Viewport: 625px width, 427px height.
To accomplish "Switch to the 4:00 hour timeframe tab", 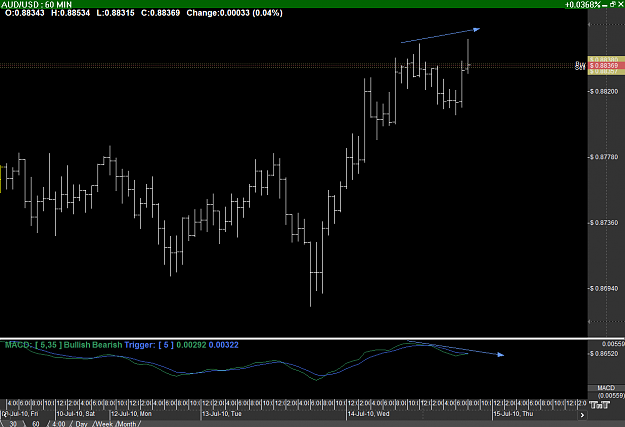I will pyautogui.click(x=58, y=423).
